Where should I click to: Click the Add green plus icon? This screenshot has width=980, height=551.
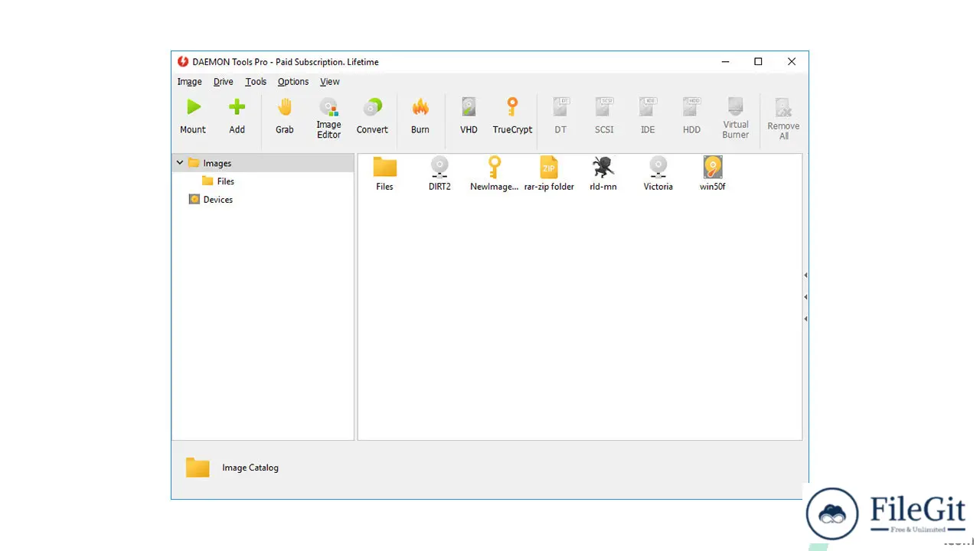(x=237, y=107)
